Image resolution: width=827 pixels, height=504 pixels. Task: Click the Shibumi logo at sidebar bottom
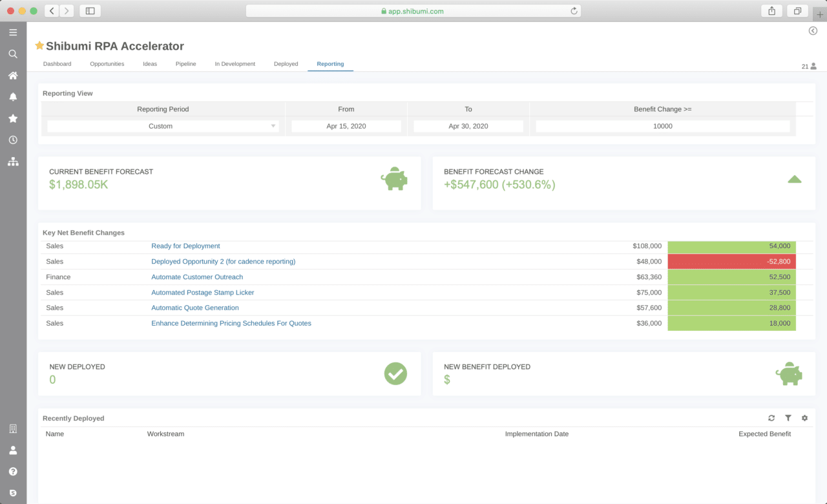click(x=13, y=492)
